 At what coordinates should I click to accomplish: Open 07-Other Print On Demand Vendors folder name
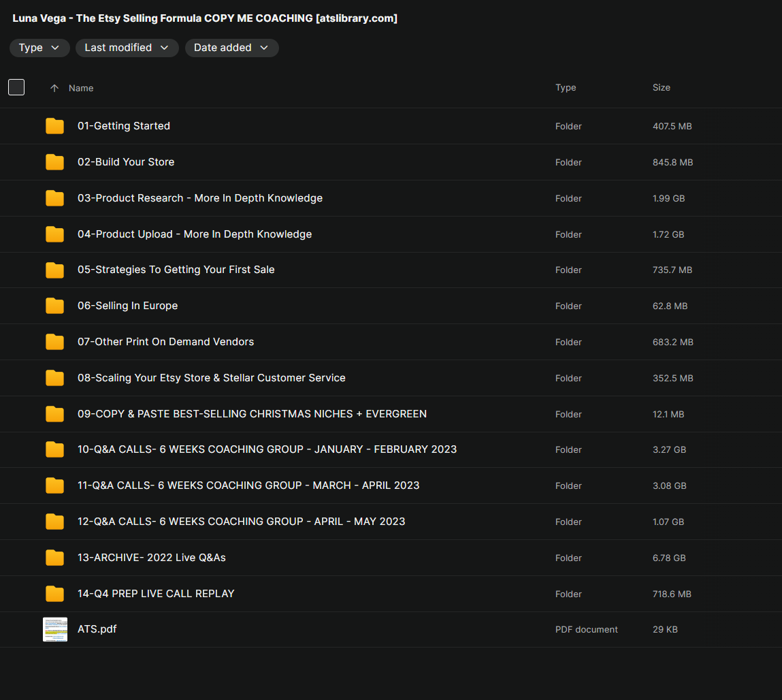point(165,342)
